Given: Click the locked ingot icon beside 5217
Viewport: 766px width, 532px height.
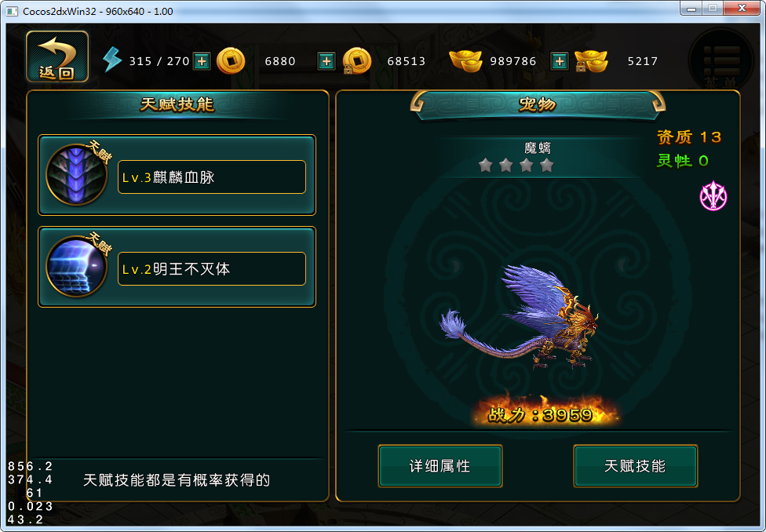Looking at the screenshot, I should [x=591, y=61].
